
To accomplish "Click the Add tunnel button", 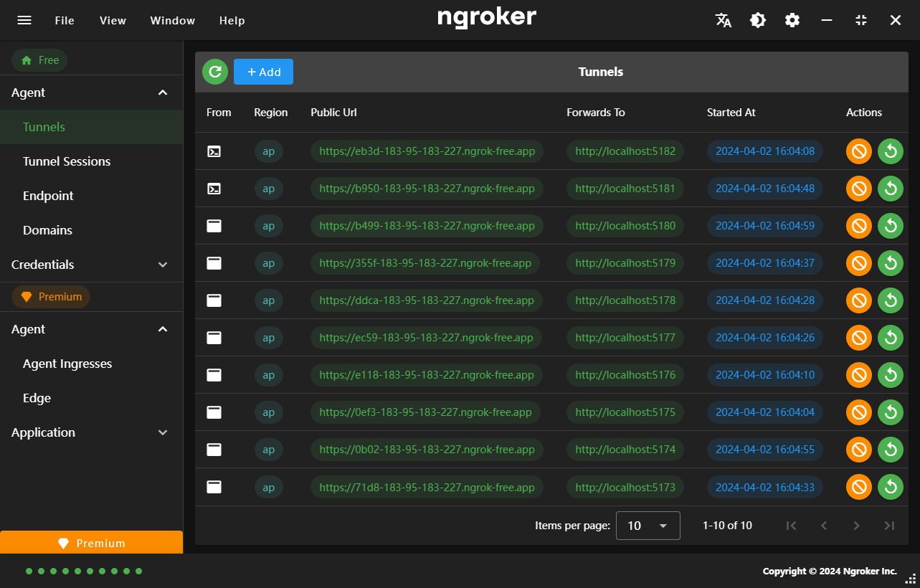I will click(263, 72).
